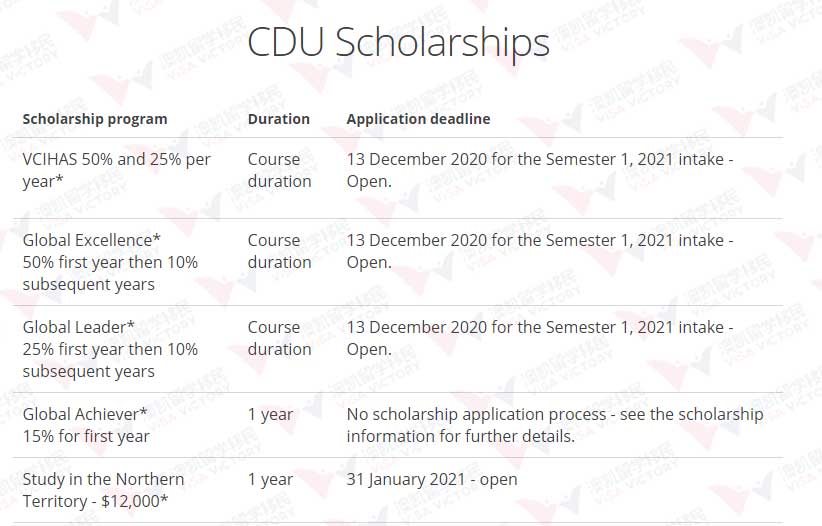Select the Global Leader deadline text

540,338
